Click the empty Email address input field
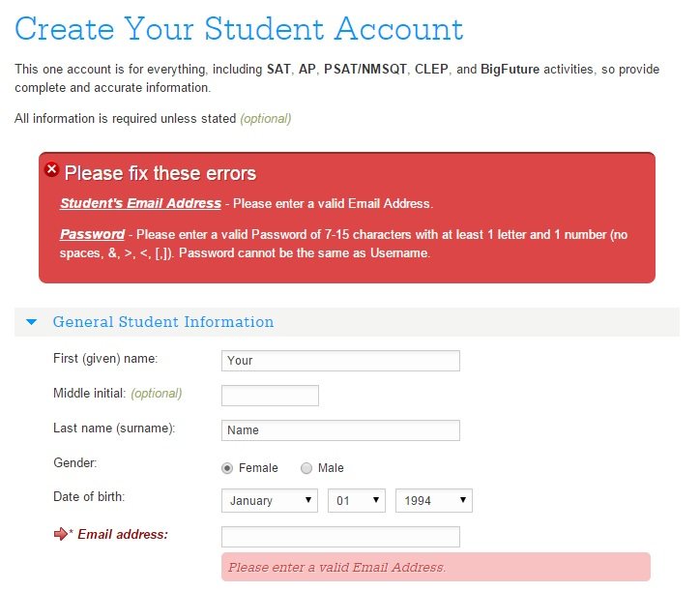Image resolution: width=700 pixels, height=591 pixels. pos(340,537)
